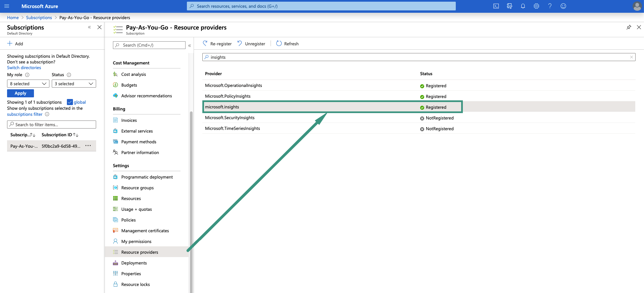This screenshot has width=644, height=293.
Task: Apply the subscription filters
Action: click(21, 93)
